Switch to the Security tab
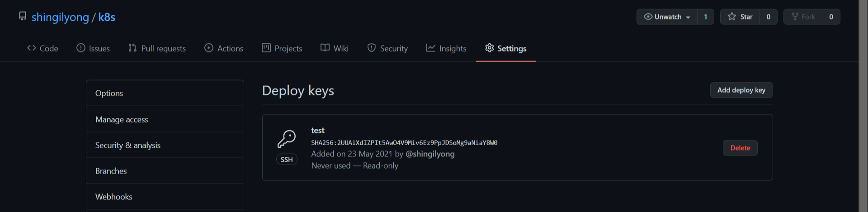This screenshot has height=212, width=868. tap(387, 48)
